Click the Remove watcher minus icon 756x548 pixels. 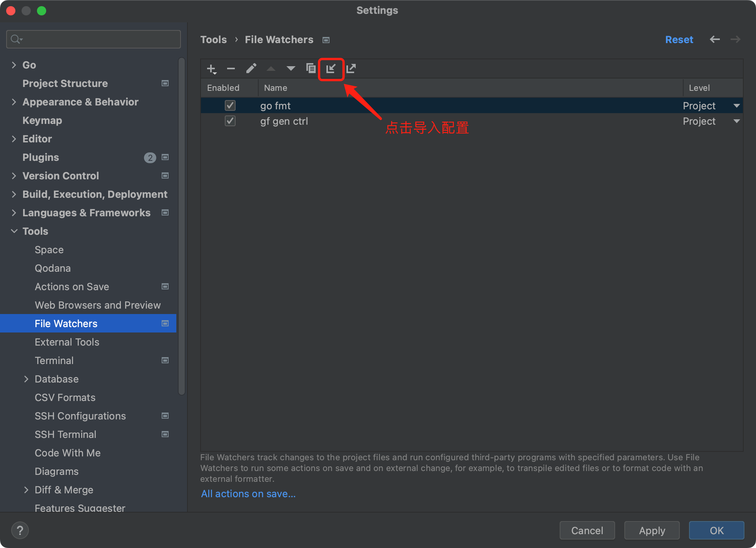point(231,69)
